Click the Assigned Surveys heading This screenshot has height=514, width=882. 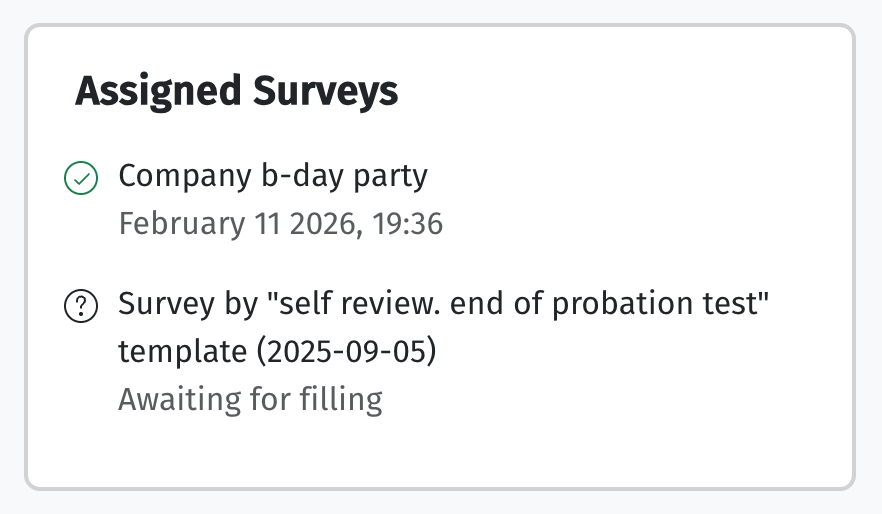tap(237, 92)
